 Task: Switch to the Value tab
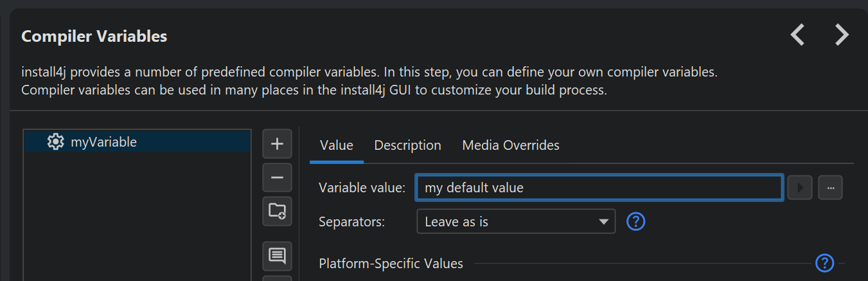pos(337,145)
